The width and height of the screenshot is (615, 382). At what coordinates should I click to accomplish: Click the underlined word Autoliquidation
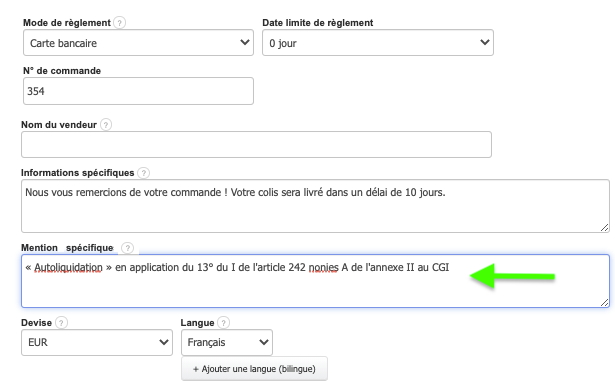[x=68, y=267]
